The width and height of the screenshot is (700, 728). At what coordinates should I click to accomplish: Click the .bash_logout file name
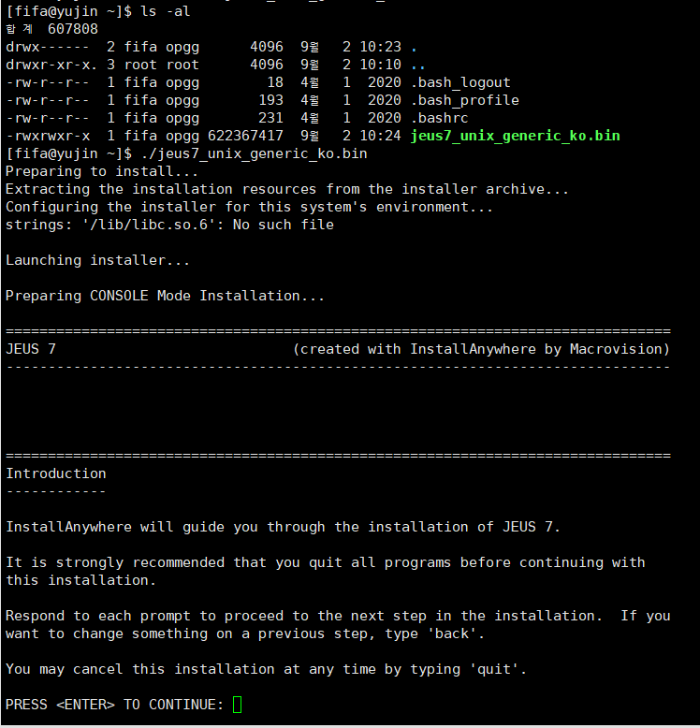pos(460,82)
